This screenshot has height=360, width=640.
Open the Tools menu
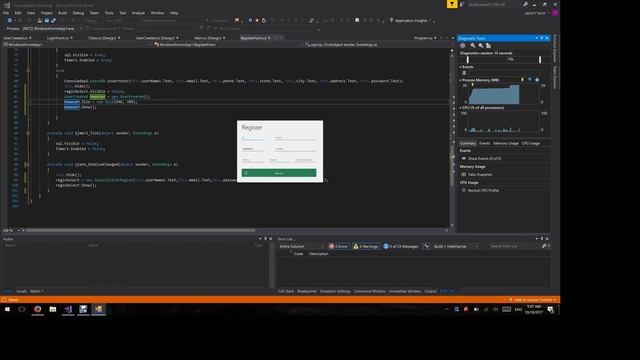(x=109, y=13)
